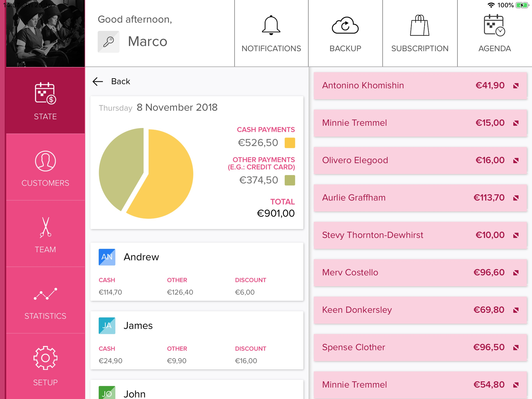Tap John's JO avatar badge
Screen dimensions: 532x399
107,393
